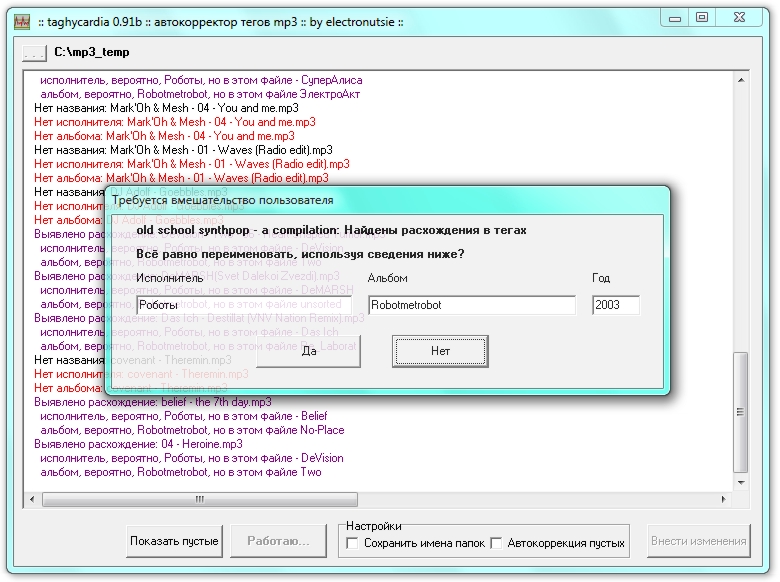
Task: Select top log line ending 'СуперАлиса'
Action: (201, 80)
